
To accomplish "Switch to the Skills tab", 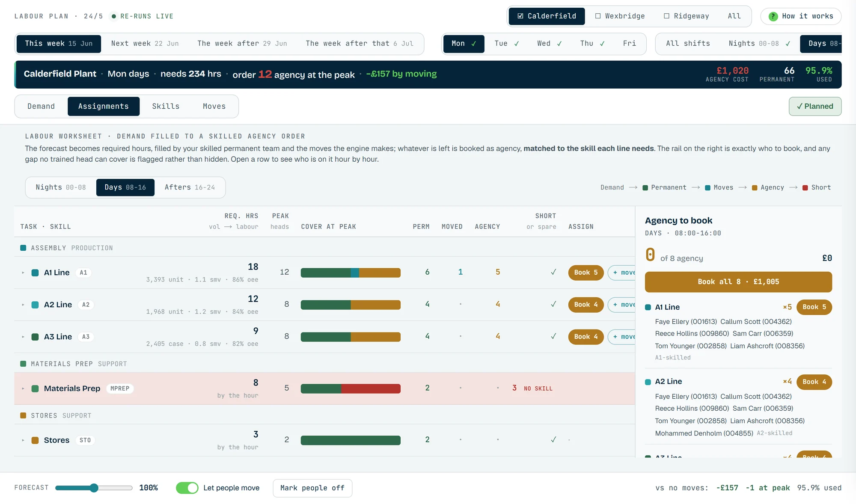I will [166, 107].
